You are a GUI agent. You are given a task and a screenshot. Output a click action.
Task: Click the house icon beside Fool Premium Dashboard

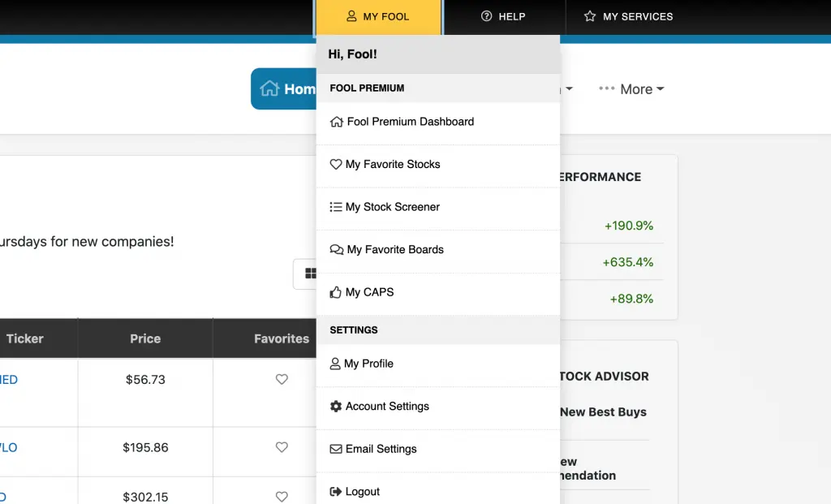point(336,122)
